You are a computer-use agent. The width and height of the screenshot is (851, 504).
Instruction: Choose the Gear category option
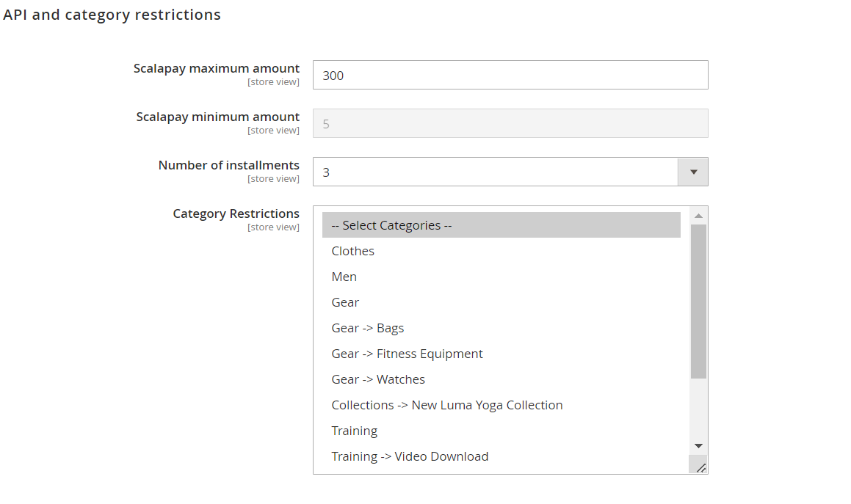(x=346, y=302)
